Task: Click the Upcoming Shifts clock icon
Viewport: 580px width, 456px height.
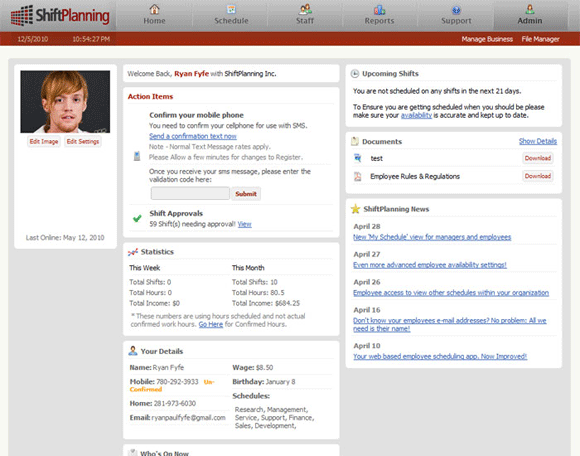Action: [x=355, y=74]
